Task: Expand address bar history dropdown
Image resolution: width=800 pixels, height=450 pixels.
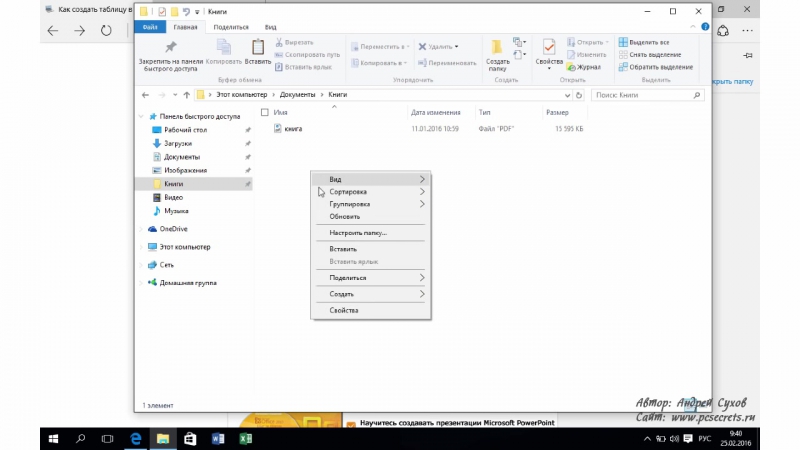Action: pyautogui.click(x=567, y=95)
